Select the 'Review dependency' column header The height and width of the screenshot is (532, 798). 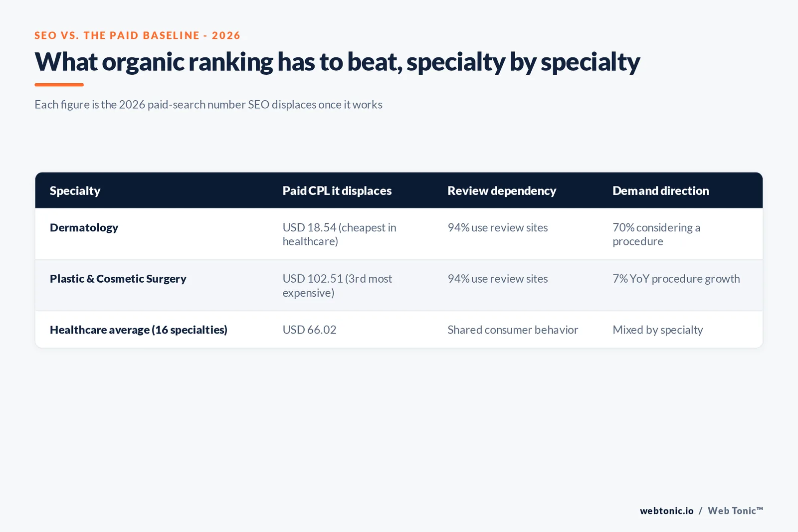502,190
